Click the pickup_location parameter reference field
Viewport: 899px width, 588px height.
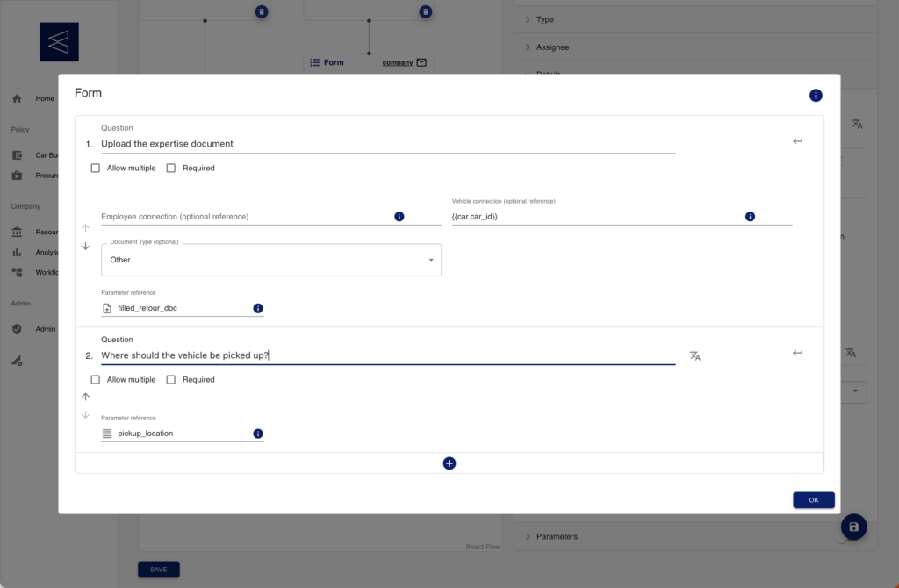click(x=183, y=434)
